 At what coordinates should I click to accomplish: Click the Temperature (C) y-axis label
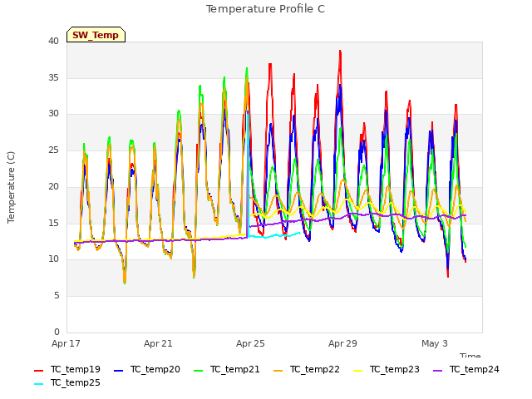[x=11, y=187]
